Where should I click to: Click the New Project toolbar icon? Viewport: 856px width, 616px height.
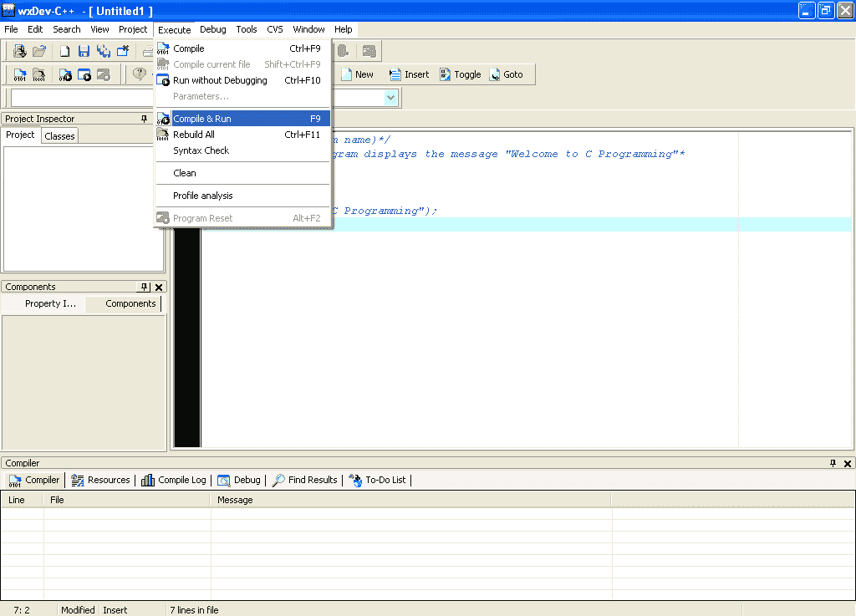18,50
